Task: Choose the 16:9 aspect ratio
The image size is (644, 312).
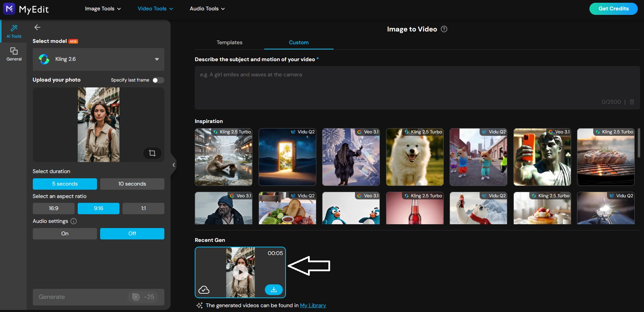Action: click(x=54, y=208)
